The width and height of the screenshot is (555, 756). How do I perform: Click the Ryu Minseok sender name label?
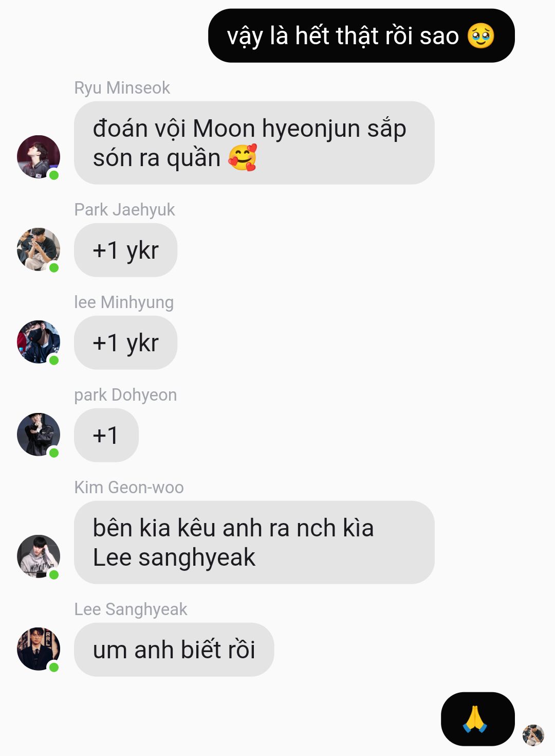click(x=122, y=88)
